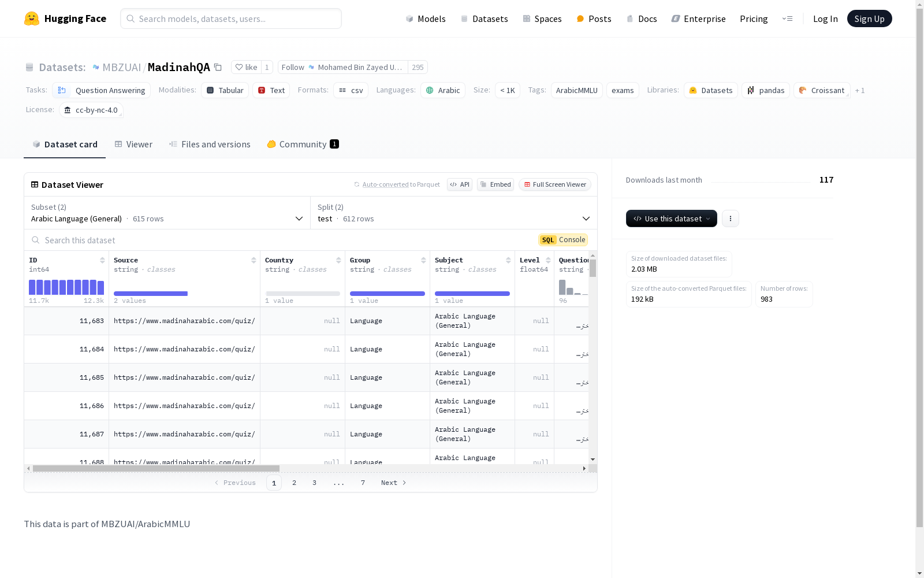
Task: Show the +1 more libraries
Action: point(860,90)
